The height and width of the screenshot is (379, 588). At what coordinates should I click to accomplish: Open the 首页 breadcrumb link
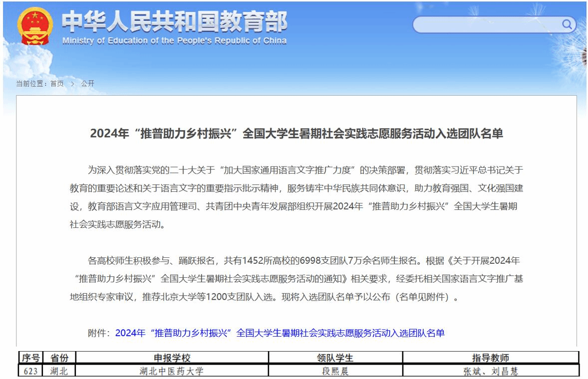point(57,83)
